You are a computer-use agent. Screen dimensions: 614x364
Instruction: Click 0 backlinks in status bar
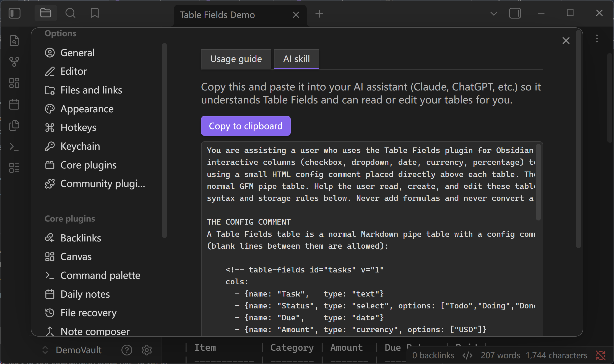coord(433,355)
